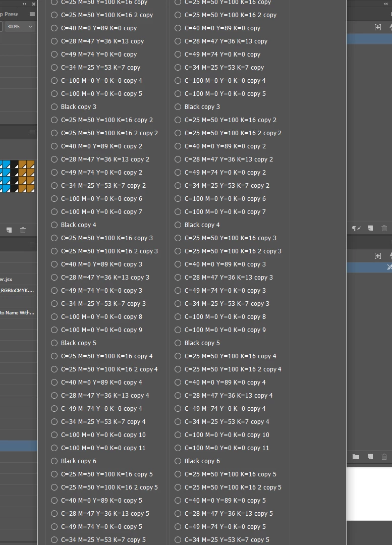Select 'Black copy 3' radio in right column
Image resolution: width=392 pixels, height=545 pixels.
tap(178, 106)
